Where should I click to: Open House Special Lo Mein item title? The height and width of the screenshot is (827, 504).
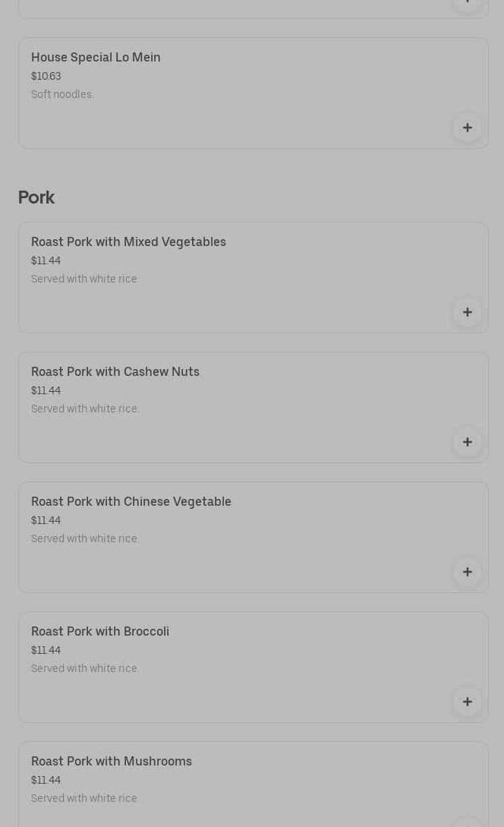[x=96, y=58]
